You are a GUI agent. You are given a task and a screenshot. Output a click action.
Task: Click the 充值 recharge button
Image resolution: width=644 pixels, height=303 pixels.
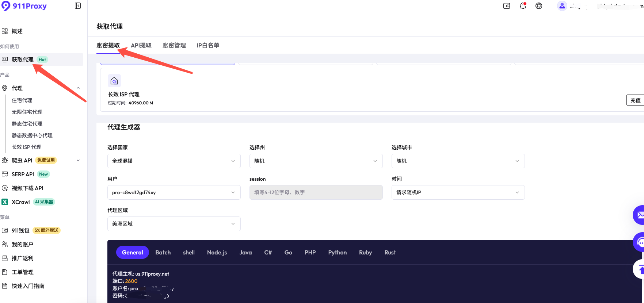click(x=635, y=100)
